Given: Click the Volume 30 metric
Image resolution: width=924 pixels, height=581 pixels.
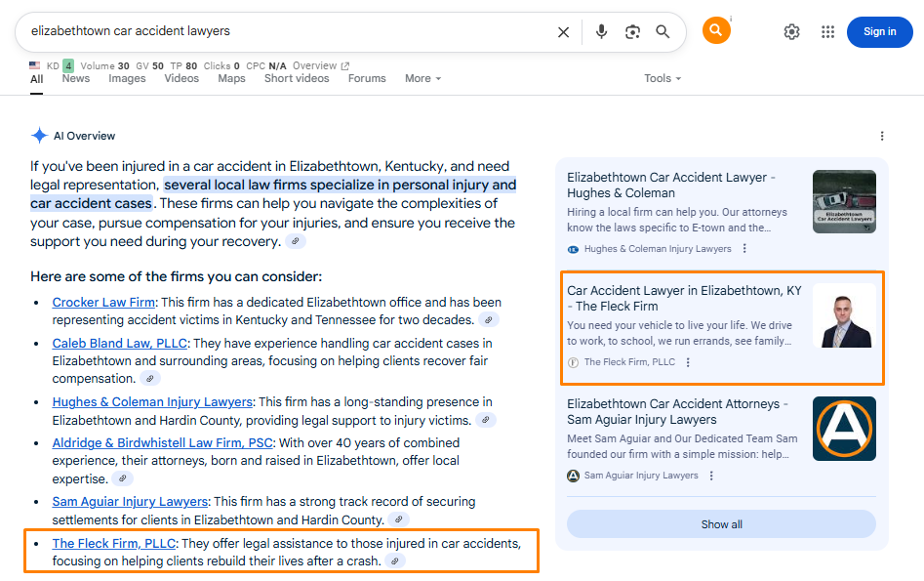Looking at the screenshot, I should pyautogui.click(x=105, y=65).
